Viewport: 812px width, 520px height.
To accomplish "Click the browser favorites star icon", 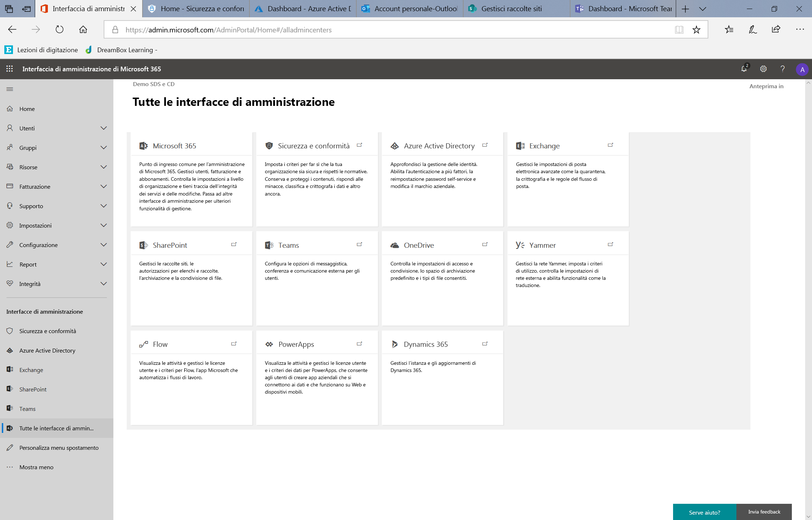I will pyautogui.click(x=696, y=30).
